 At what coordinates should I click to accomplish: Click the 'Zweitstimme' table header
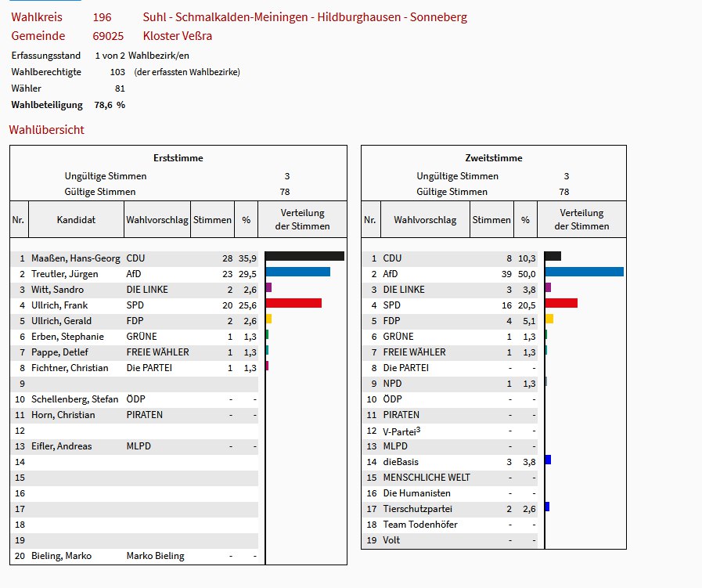pos(494,158)
